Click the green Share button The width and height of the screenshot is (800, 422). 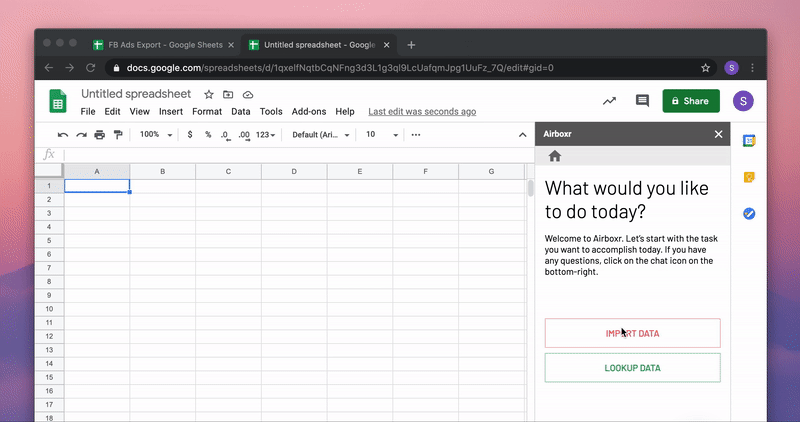coord(691,101)
